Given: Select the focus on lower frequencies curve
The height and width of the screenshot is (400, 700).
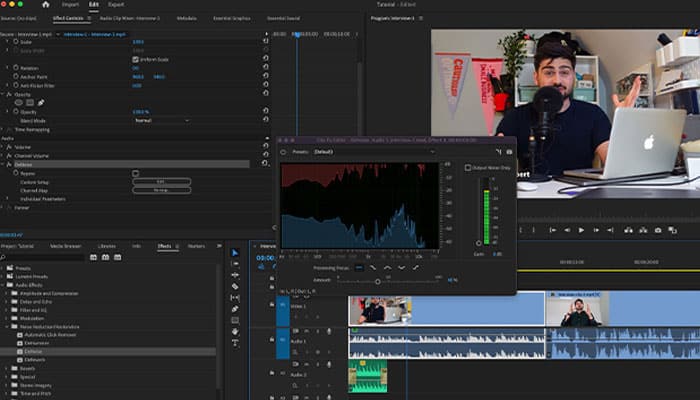Looking at the screenshot, I should [x=373, y=268].
